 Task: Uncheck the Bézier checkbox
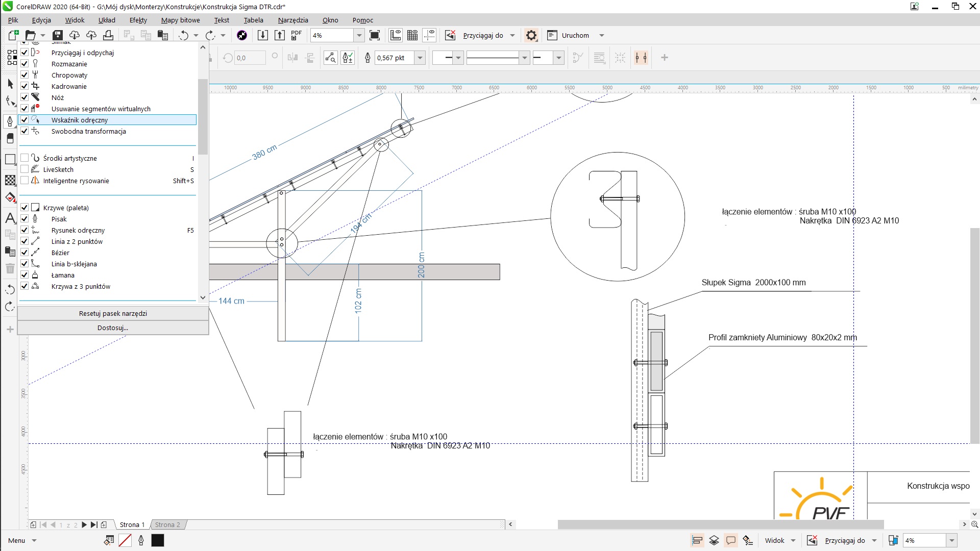tap(24, 253)
